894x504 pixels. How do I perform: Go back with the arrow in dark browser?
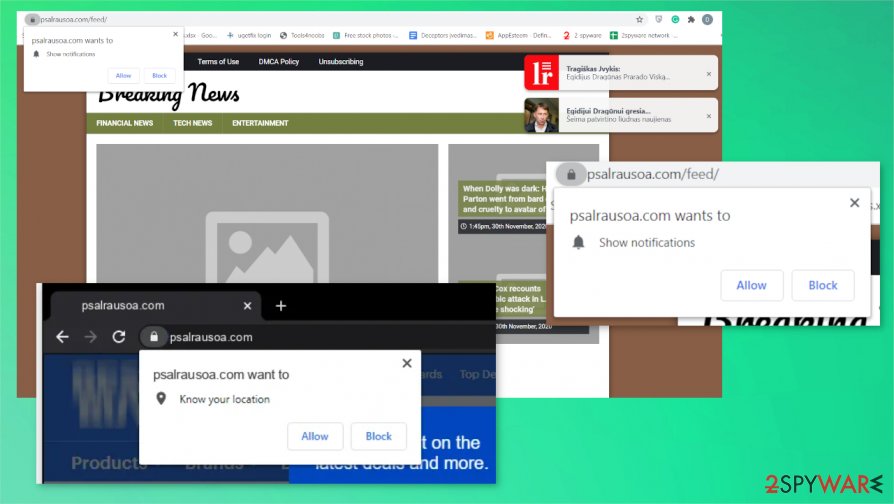click(x=63, y=337)
